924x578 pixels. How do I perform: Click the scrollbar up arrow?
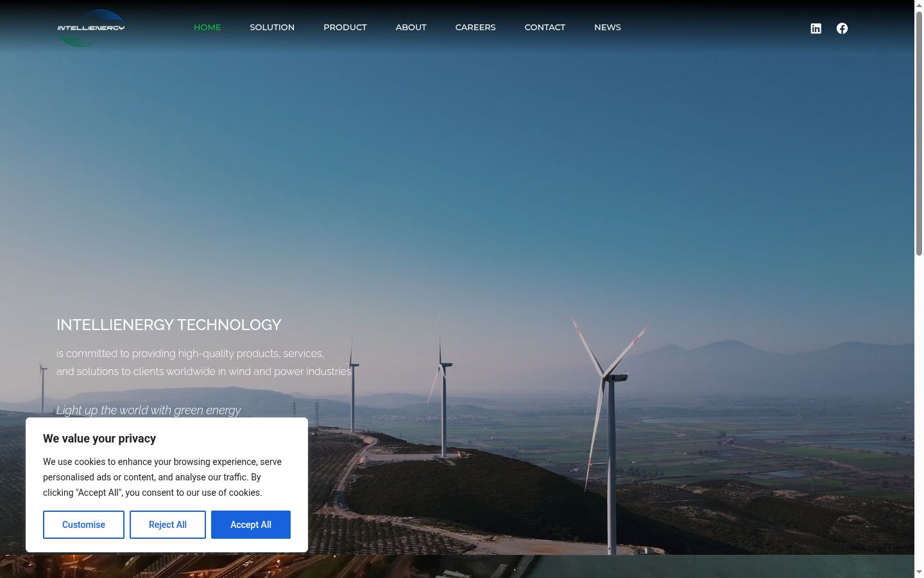tap(919, 5)
